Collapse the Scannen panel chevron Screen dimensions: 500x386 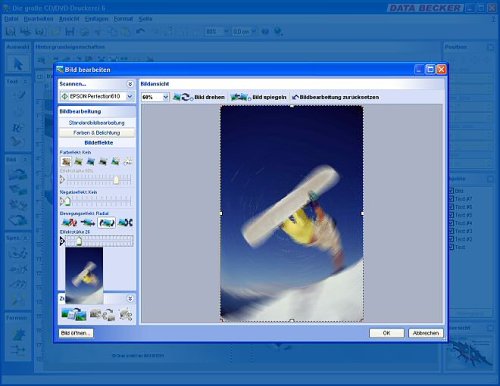click(130, 84)
